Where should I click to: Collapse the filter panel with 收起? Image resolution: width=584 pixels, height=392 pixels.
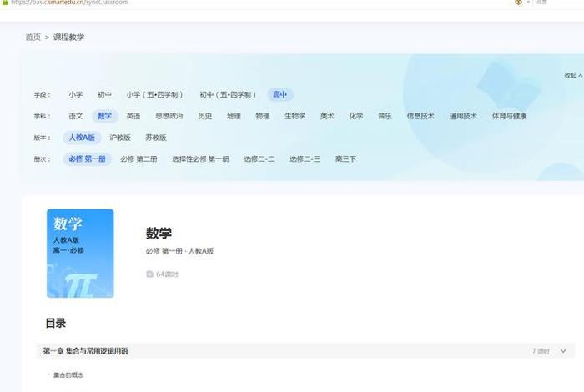tap(573, 76)
